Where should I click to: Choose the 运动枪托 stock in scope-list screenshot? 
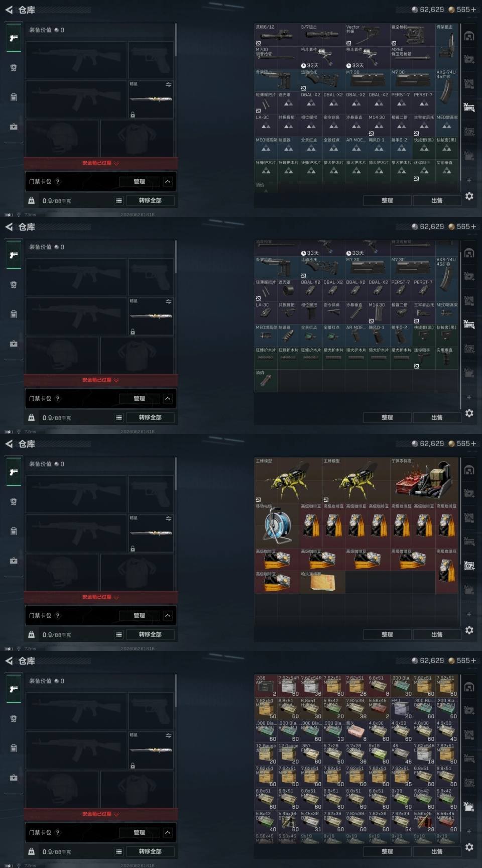[322, 80]
